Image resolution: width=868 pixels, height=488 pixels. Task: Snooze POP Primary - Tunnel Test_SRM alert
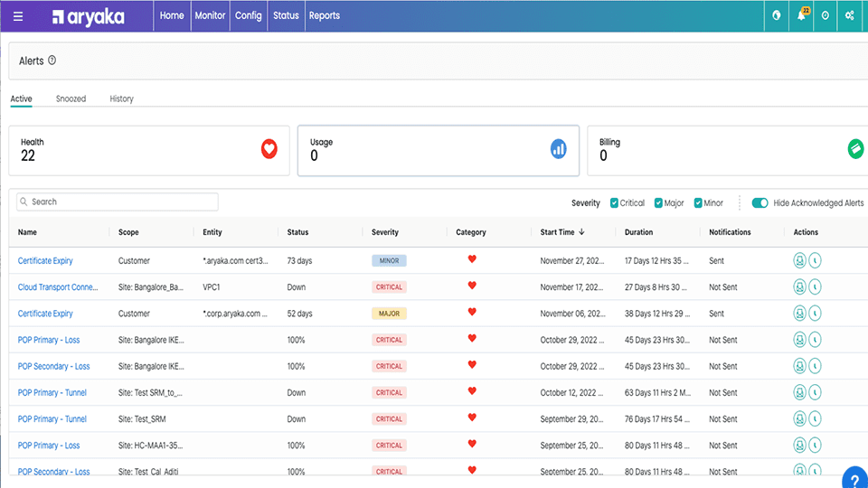(x=815, y=418)
